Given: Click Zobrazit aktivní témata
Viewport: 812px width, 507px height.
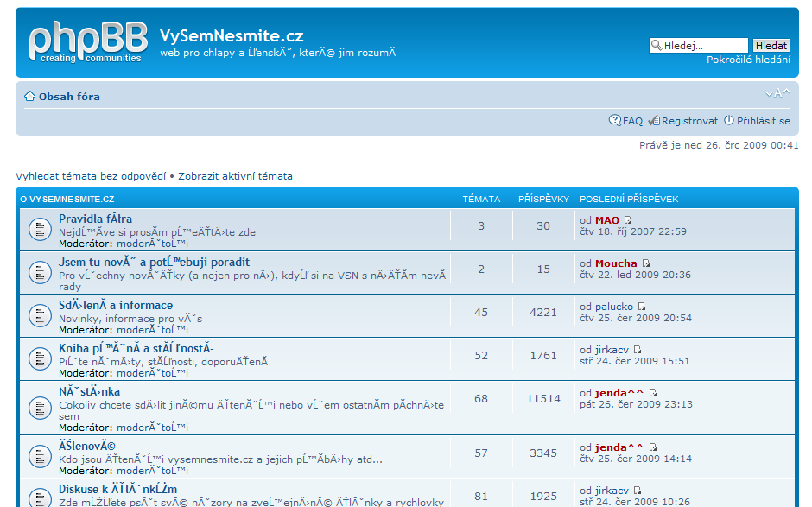Looking at the screenshot, I should pos(235,176).
